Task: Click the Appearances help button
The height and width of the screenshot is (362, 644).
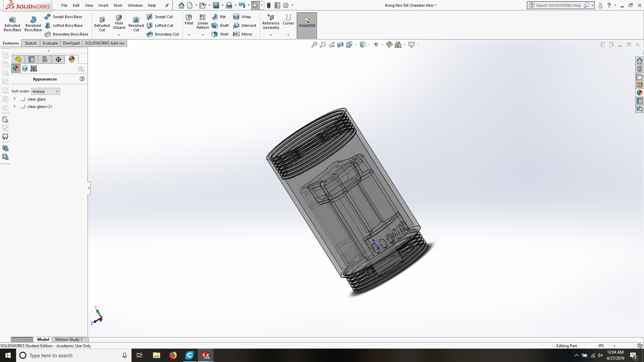Action: [82, 79]
